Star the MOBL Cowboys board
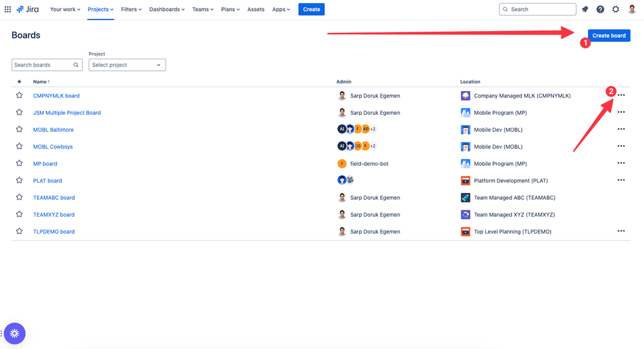Viewport: 644px width, 349px height. coord(19,146)
